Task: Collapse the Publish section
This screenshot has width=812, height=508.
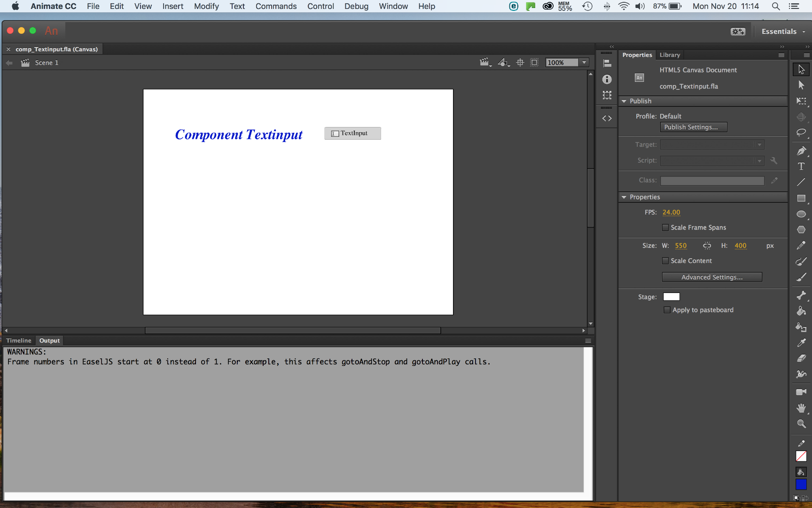Action: coord(624,101)
